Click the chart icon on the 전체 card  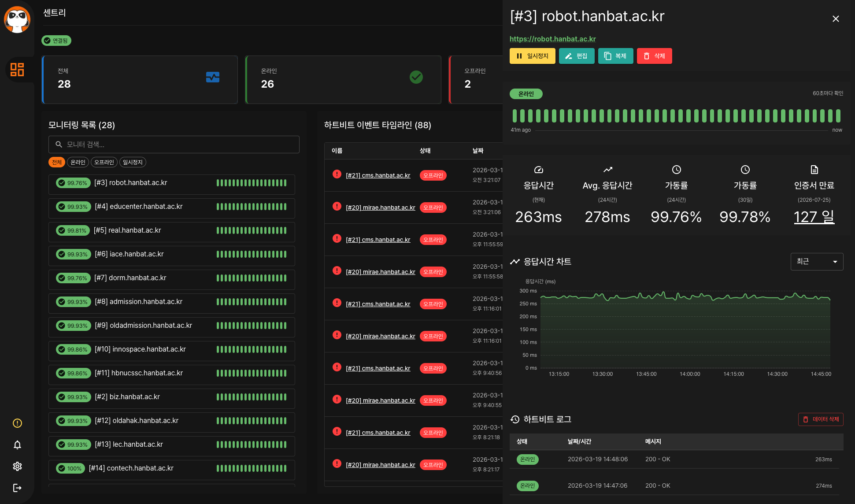coord(213,77)
